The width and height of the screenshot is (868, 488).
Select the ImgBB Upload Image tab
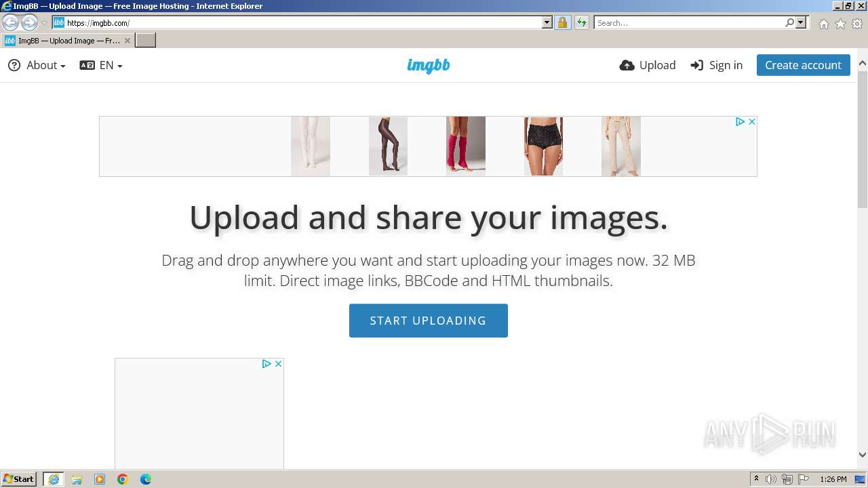68,41
